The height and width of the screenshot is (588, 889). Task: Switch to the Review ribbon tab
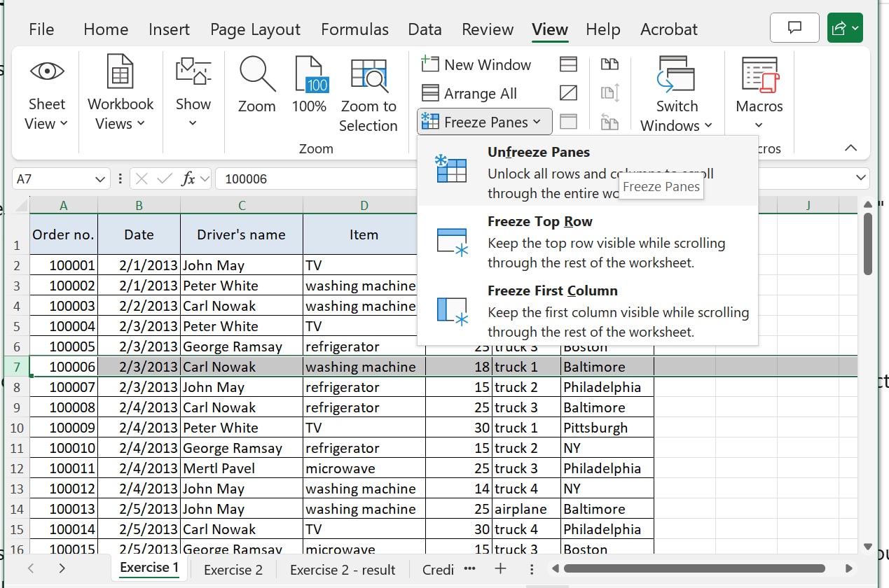tap(487, 29)
